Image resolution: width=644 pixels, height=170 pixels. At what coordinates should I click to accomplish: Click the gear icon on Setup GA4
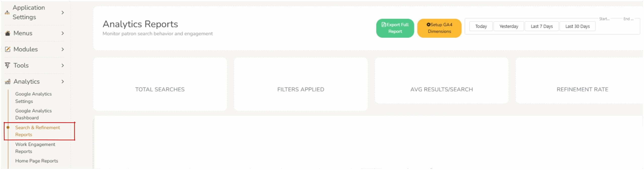(x=428, y=25)
